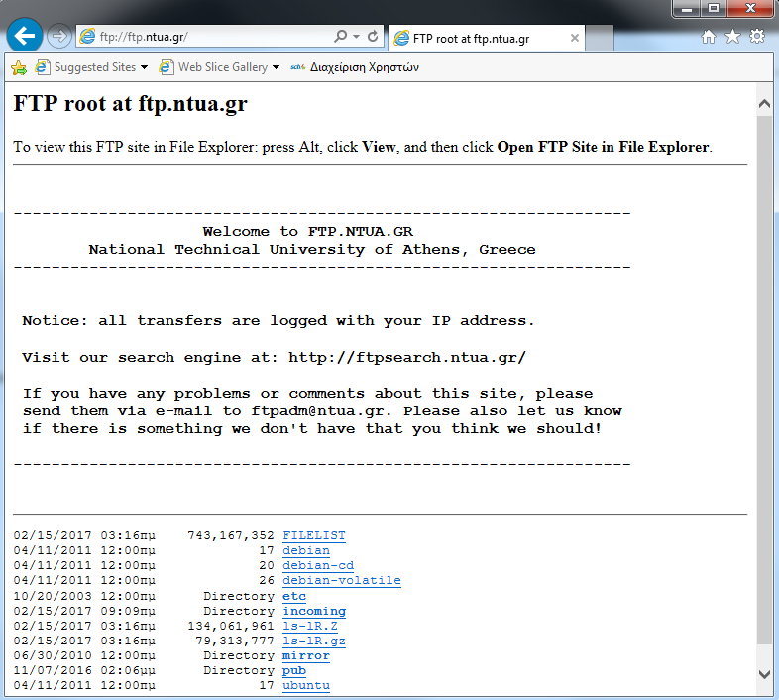Open the FILELIST file link
This screenshot has width=779, height=700.
point(314,536)
